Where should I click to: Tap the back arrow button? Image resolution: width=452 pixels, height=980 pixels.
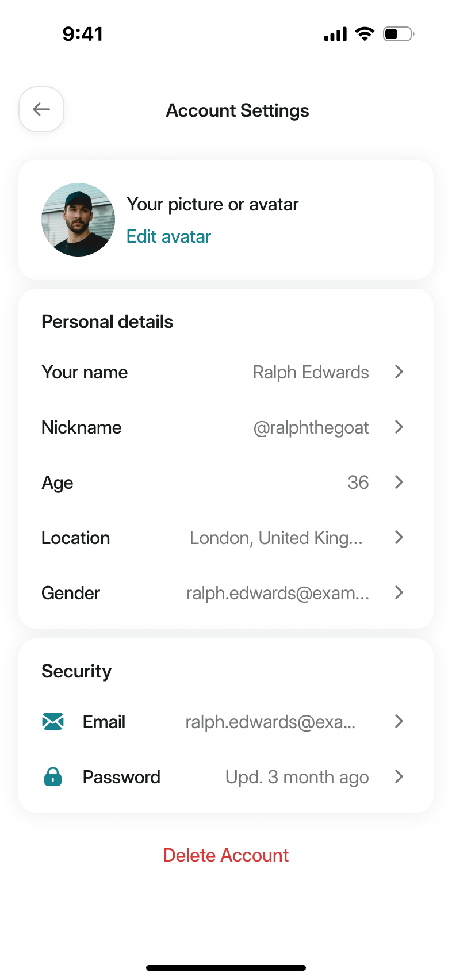41,109
